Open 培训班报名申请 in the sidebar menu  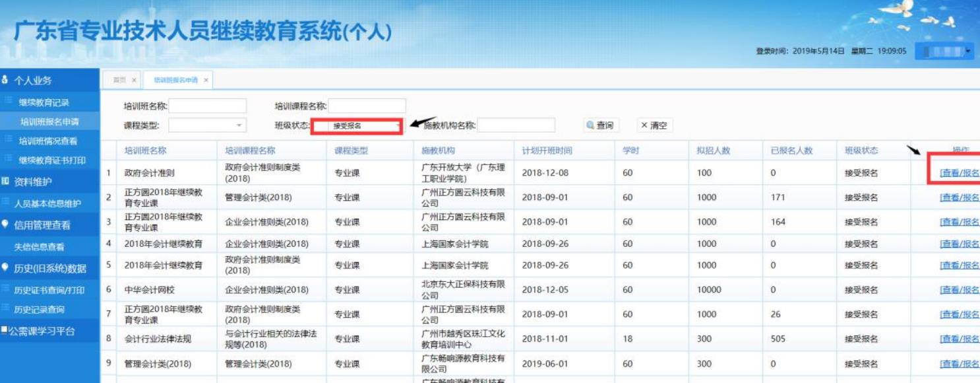click(49, 122)
